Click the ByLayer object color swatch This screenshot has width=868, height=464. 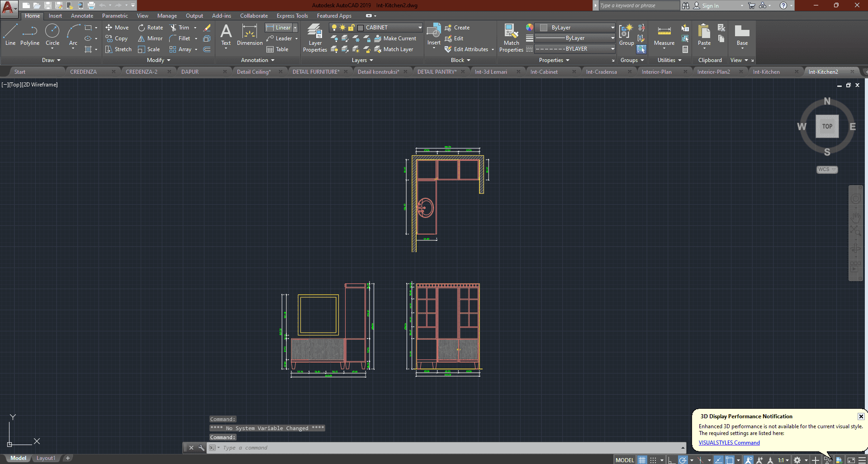tap(544, 28)
